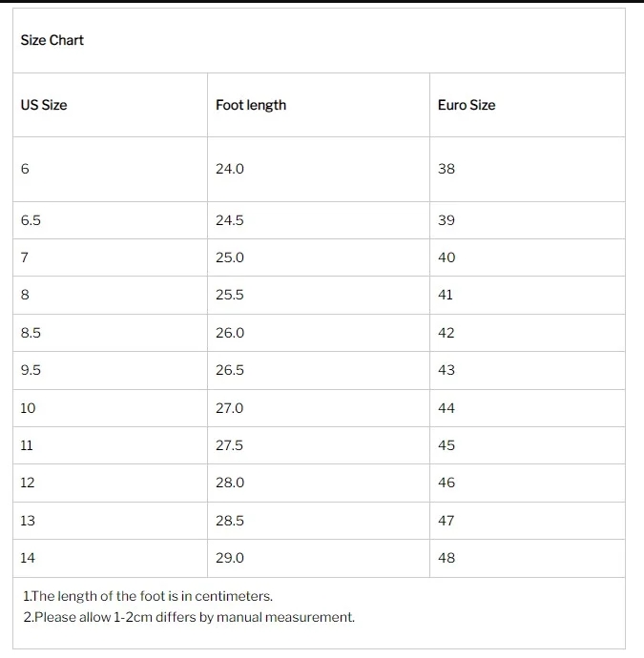Click the Euro size 48 cell
The width and height of the screenshot is (644, 658).
pyautogui.click(x=528, y=558)
